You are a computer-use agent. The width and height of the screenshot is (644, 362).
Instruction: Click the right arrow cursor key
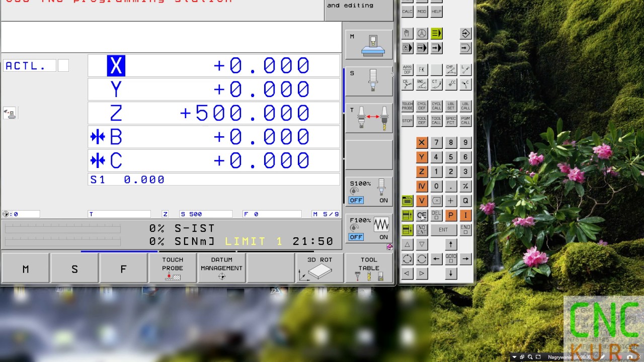click(466, 259)
